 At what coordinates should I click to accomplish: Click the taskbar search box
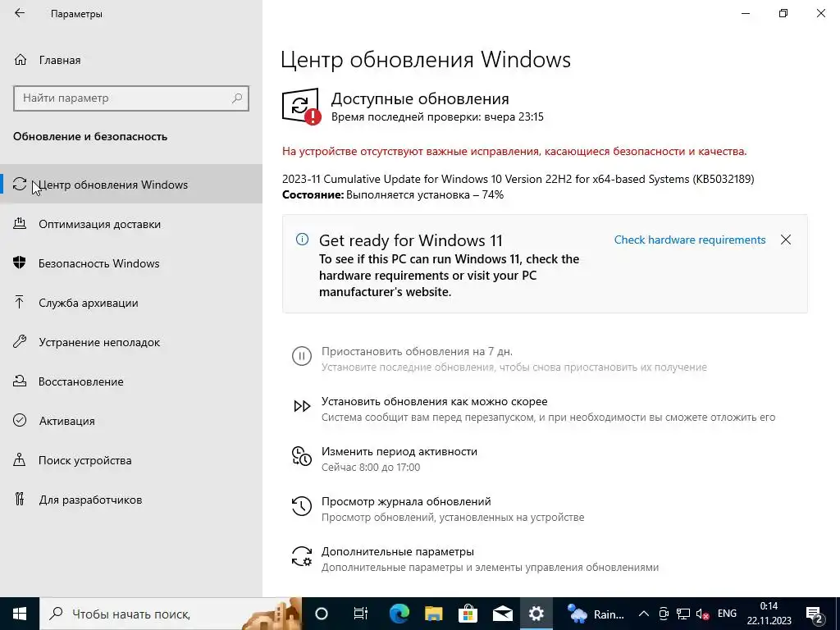(x=171, y=614)
